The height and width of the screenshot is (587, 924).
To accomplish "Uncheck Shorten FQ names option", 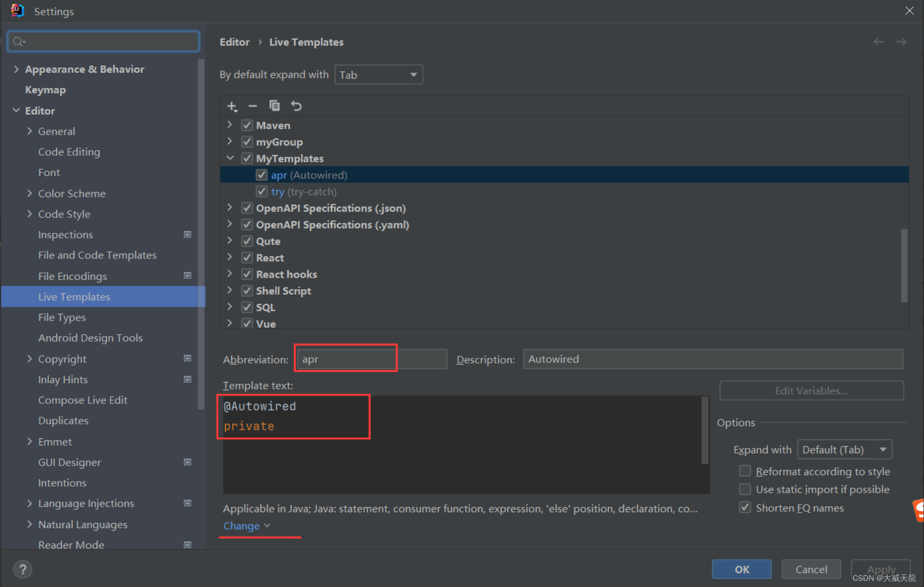I will (745, 508).
